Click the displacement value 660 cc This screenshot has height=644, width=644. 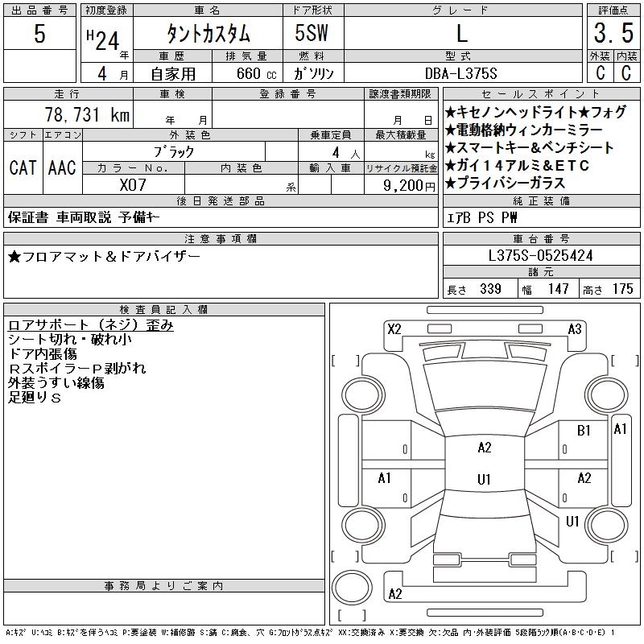tap(256, 73)
